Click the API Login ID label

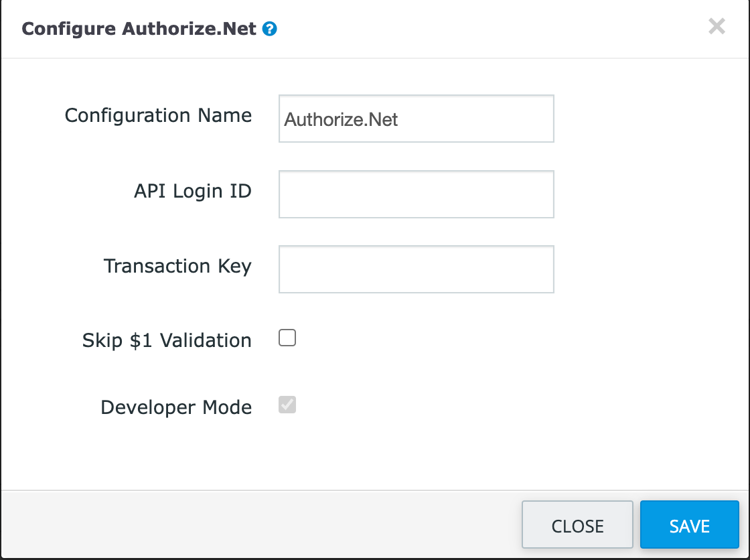click(x=193, y=192)
